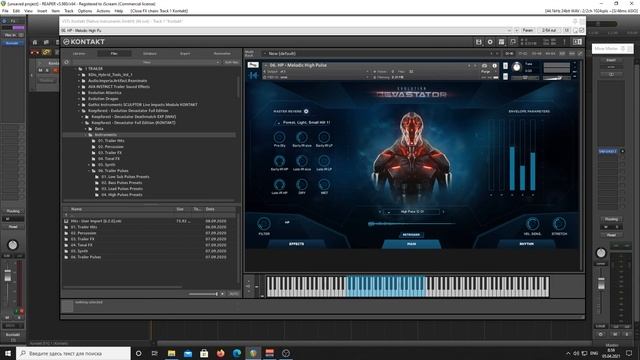Expand Evolution Atlantica folder
The height and width of the screenshot is (360, 640).
click(x=79, y=93)
